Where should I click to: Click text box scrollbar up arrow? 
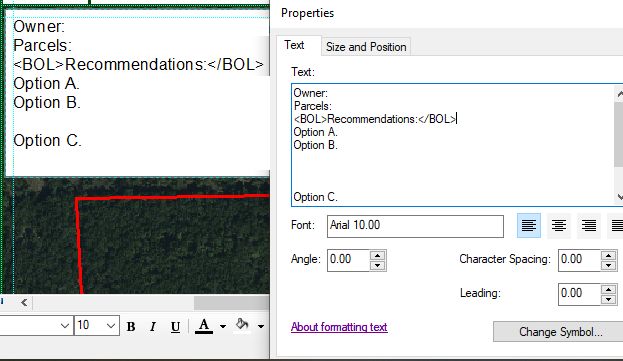click(619, 94)
